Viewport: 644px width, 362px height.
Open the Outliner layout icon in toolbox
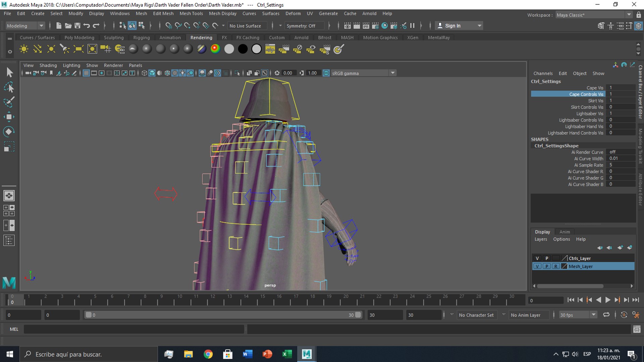(x=9, y=240)
